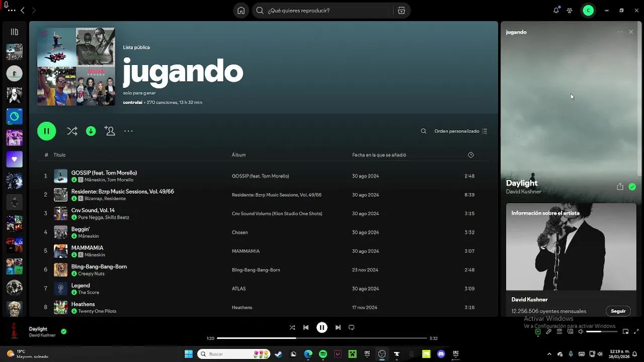Mute Spotify with speaker icon

pos(581,332)
